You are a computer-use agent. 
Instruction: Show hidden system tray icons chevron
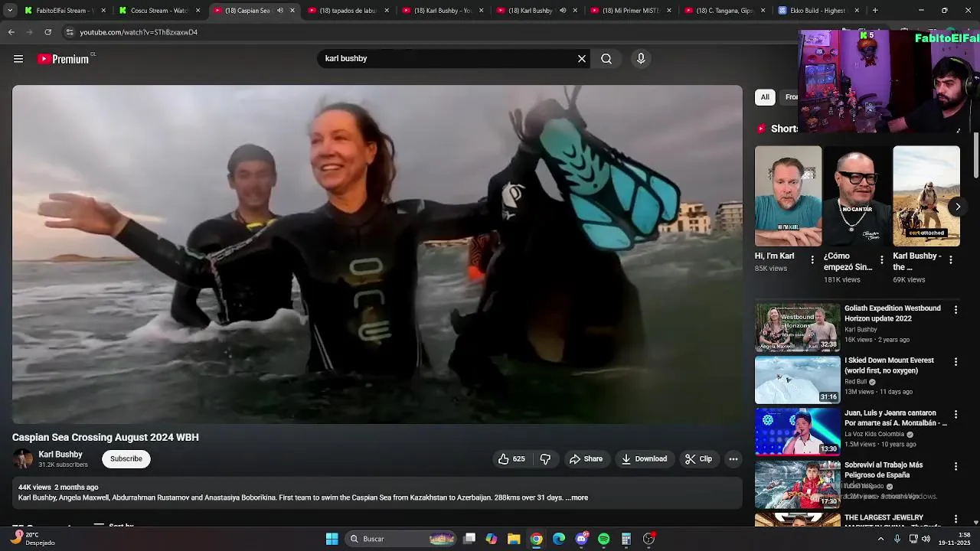pos(880,539)
